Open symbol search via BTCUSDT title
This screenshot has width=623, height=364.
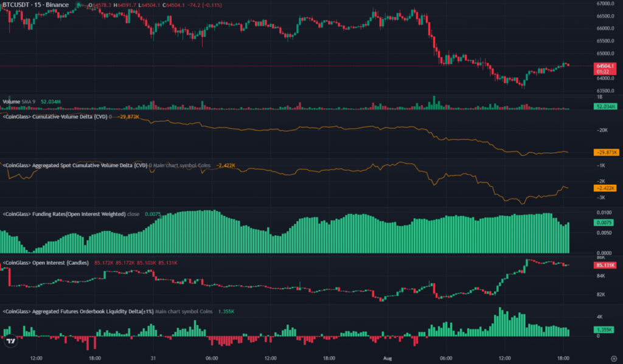35,5
